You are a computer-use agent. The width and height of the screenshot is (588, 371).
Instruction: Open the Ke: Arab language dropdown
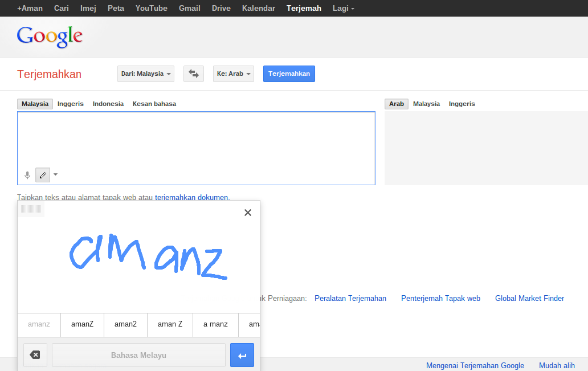pos(234,74)
